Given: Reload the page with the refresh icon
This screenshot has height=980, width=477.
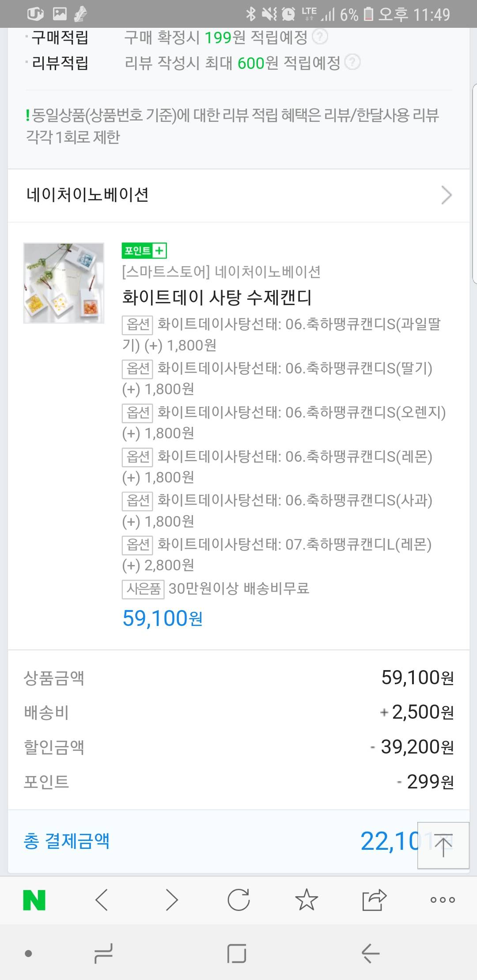Looking at the screenshot, I should (x=238, y=900).
